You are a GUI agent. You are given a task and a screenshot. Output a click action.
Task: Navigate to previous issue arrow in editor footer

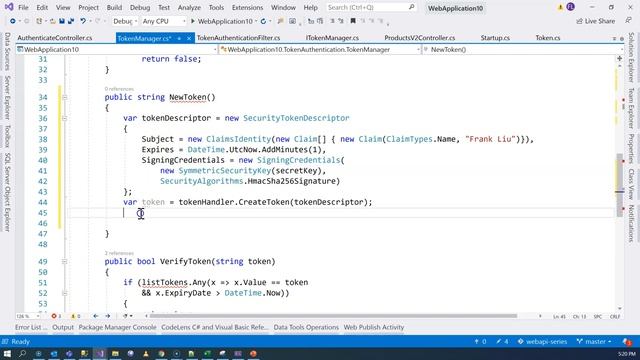point(96,316)
